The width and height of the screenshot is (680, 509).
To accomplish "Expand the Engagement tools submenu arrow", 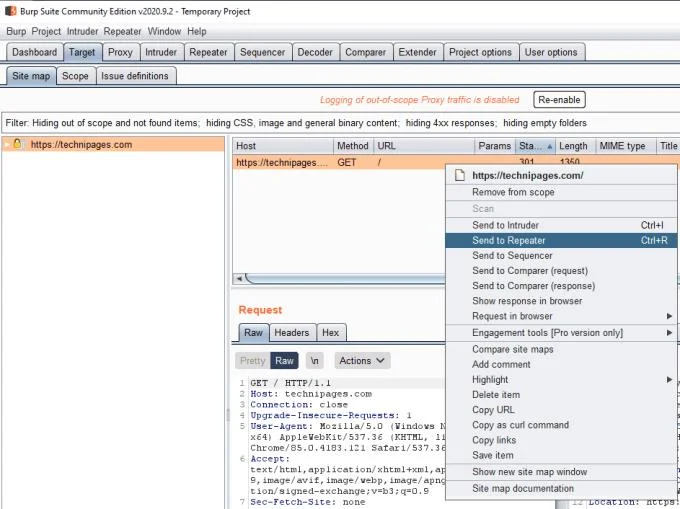I will [x=669, y=333].
